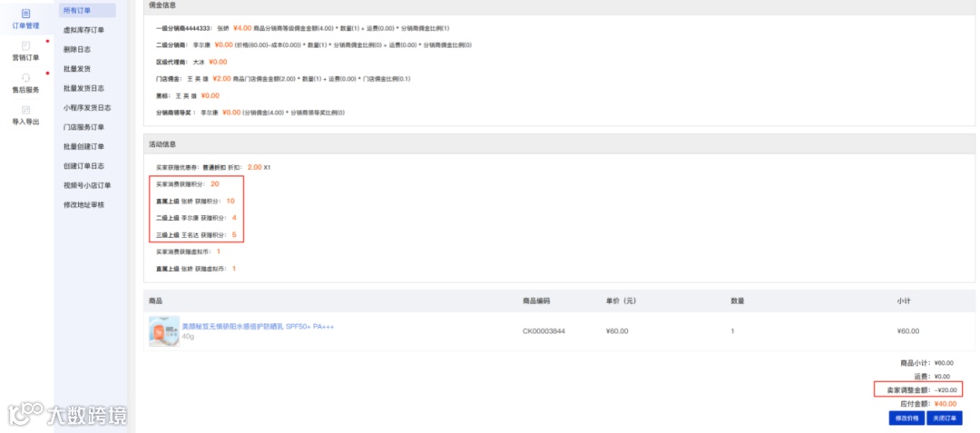Select 所有订单 in the submenu
The image size is (980, 433).
pyautogui.click(x=87, y=10)
